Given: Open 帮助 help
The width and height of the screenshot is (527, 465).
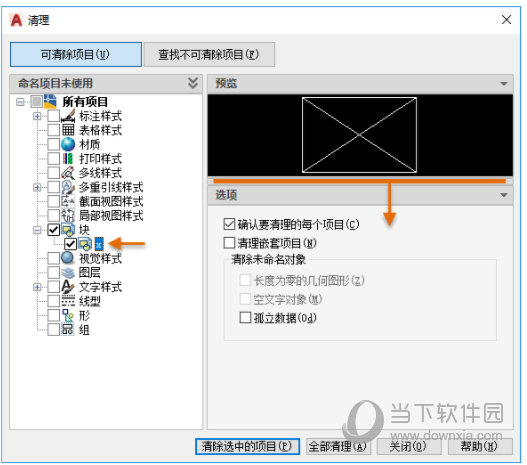Looking at the screenshot, I should [480, 447].
